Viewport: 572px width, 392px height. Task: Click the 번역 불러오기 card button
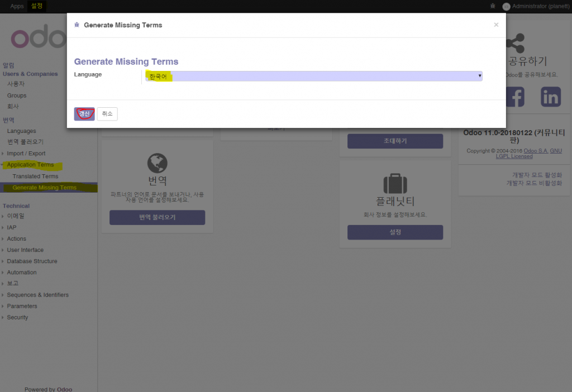point(157,217)
